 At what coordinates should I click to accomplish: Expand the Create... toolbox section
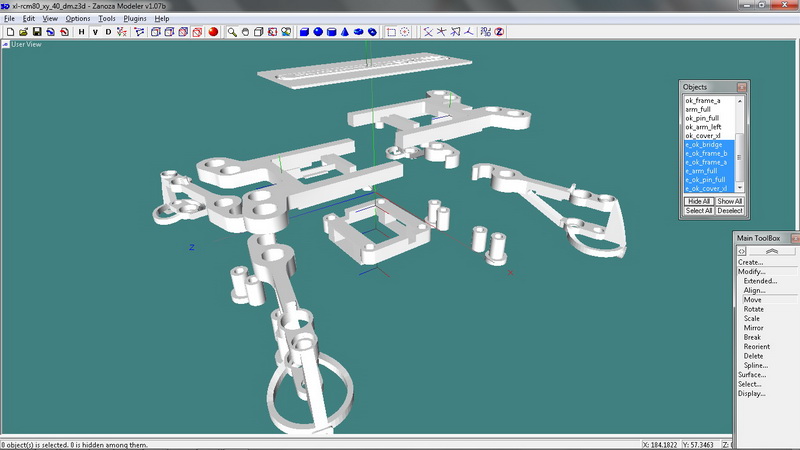tap(751, 262)
